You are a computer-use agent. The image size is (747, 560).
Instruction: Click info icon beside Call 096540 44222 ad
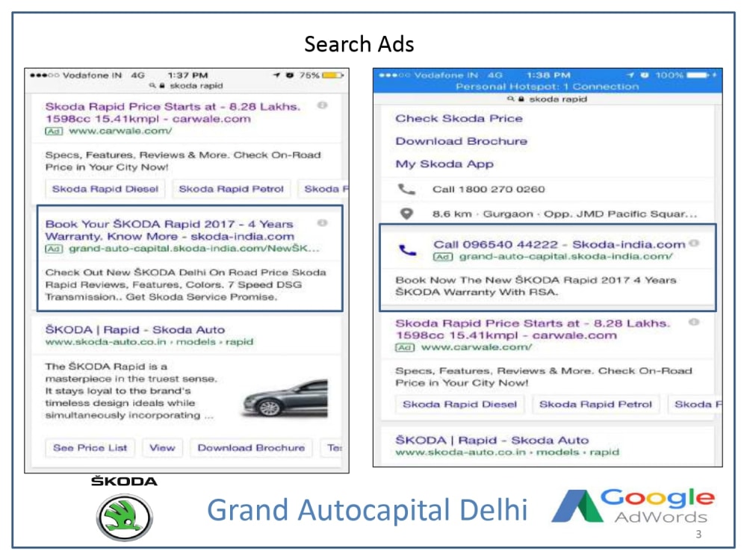pos(694,243)
